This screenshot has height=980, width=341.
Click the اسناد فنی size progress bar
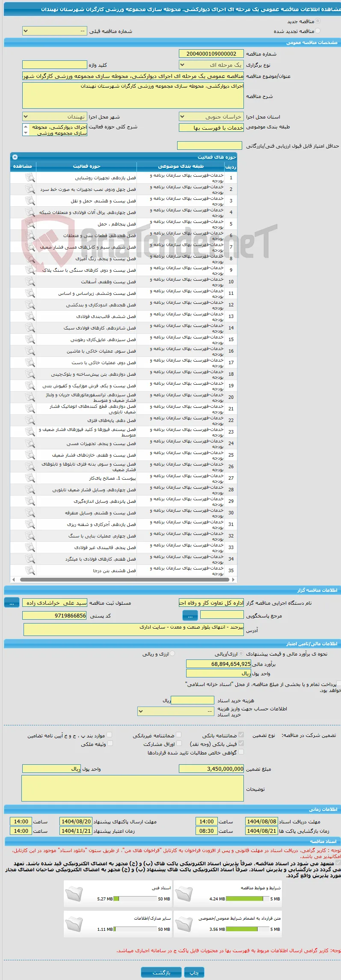[135, 899]
